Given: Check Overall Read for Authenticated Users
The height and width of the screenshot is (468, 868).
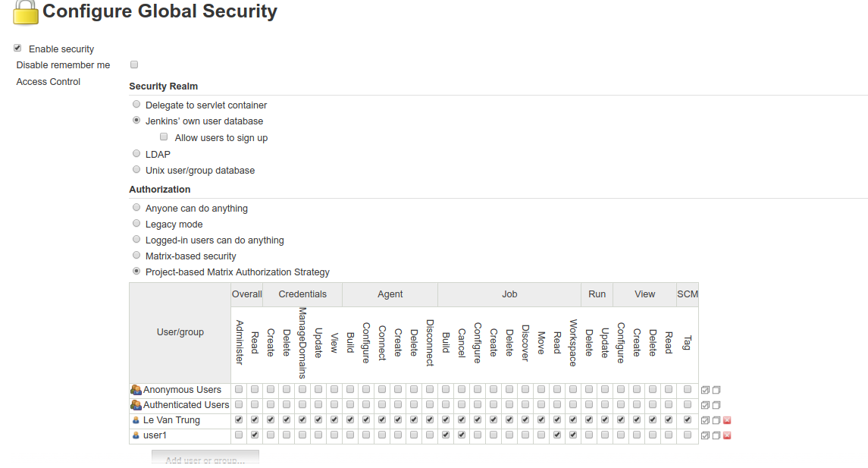Looking at the screenshot, I should pos(255,404).
